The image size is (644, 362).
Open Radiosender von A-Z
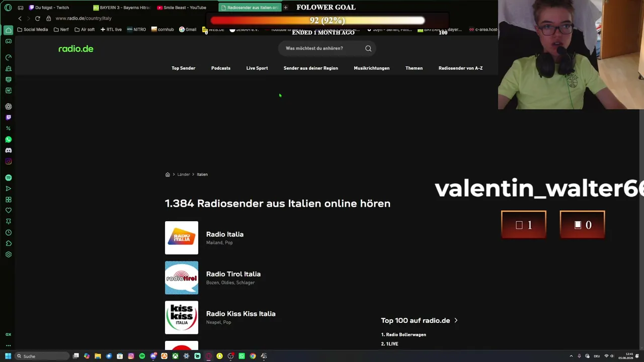(x=460, y=68)
